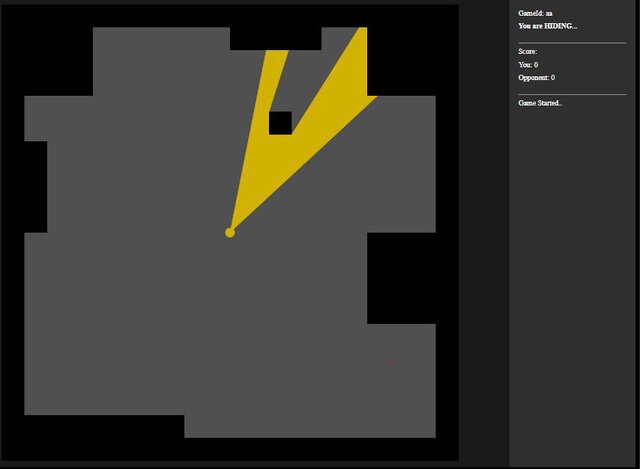The height and width of the screenshot is (469, 640).
Task: Click the small black square obstacle
Action: (x=280, y=123)
